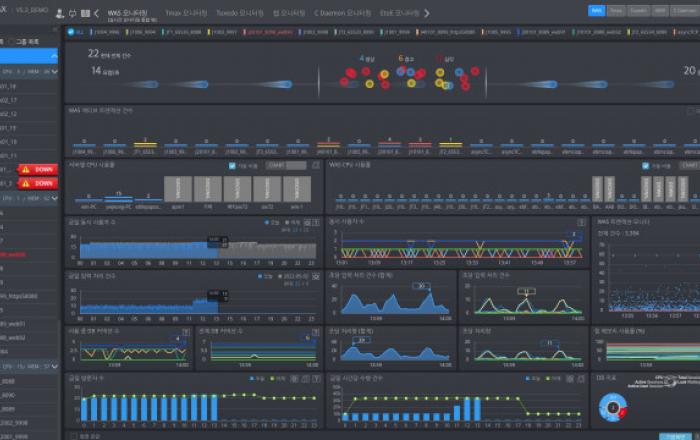The height and width of the screenshot is (440, 700).
Task: Open the grid layout icon in header
Action: coord(85,14)
